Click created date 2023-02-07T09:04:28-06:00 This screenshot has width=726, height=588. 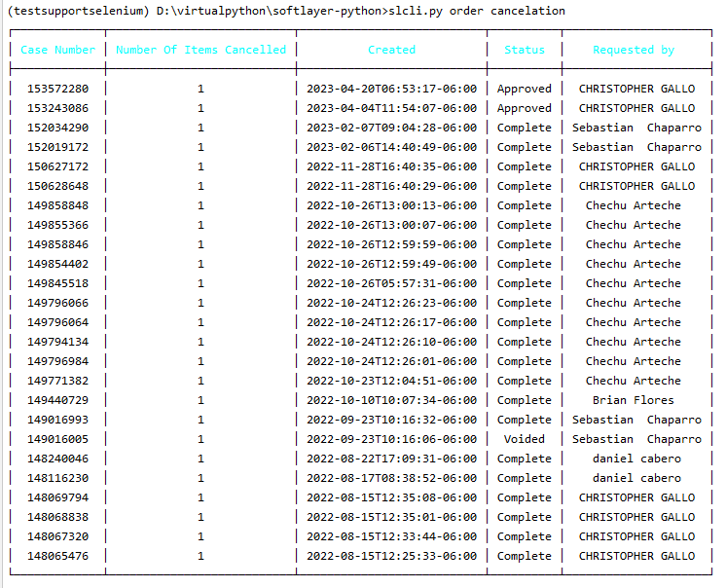391,128
